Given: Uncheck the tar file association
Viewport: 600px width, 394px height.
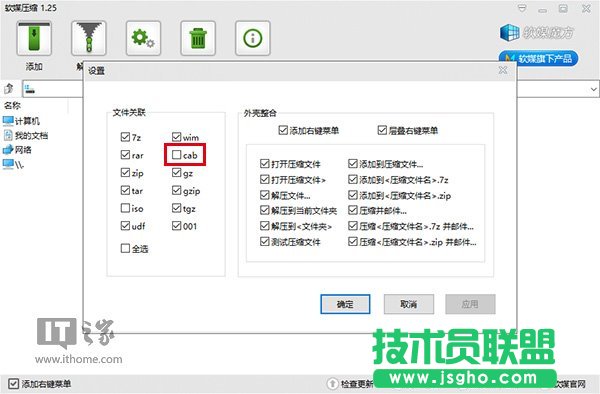Looking at the screenshot, I should point(125,190).
